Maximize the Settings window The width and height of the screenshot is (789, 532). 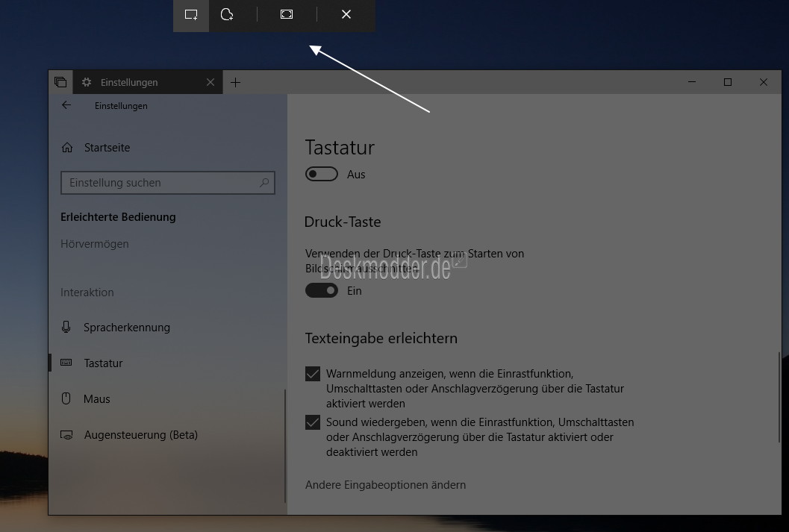point(728,82)
